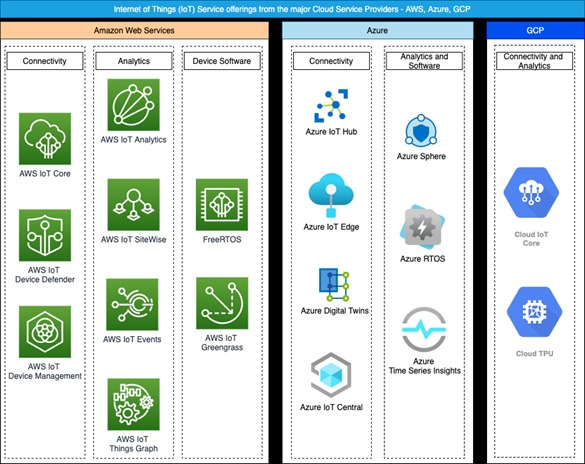Screen dimensions: 585x464
Task: Click the Azure Time Series Insights icon
Action: pos(424,329)
